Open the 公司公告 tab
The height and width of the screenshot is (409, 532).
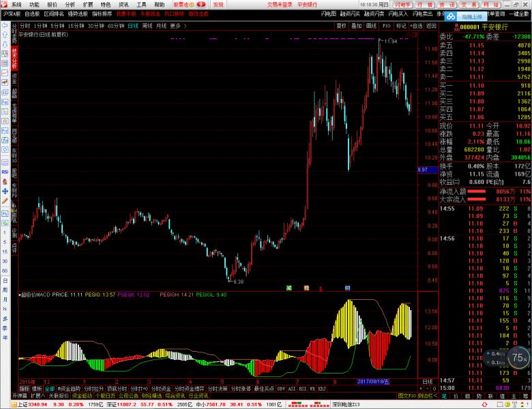[x=128, y=396]
